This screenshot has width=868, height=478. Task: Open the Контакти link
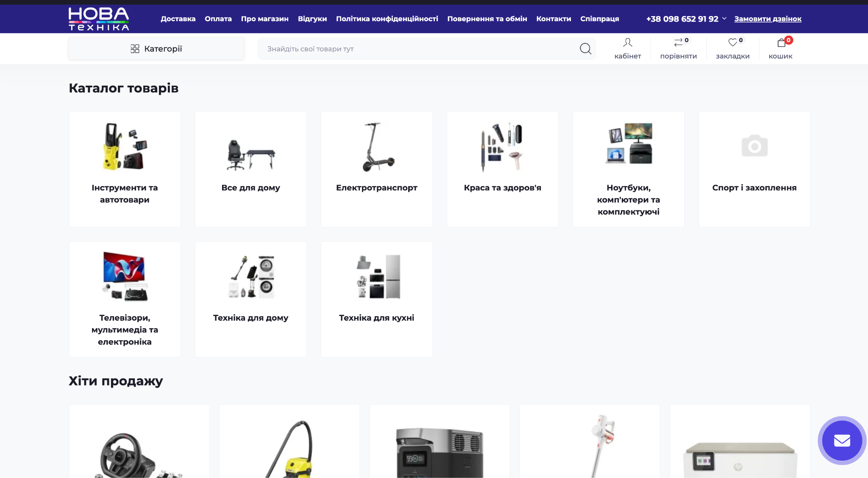[x=554, y=19]
